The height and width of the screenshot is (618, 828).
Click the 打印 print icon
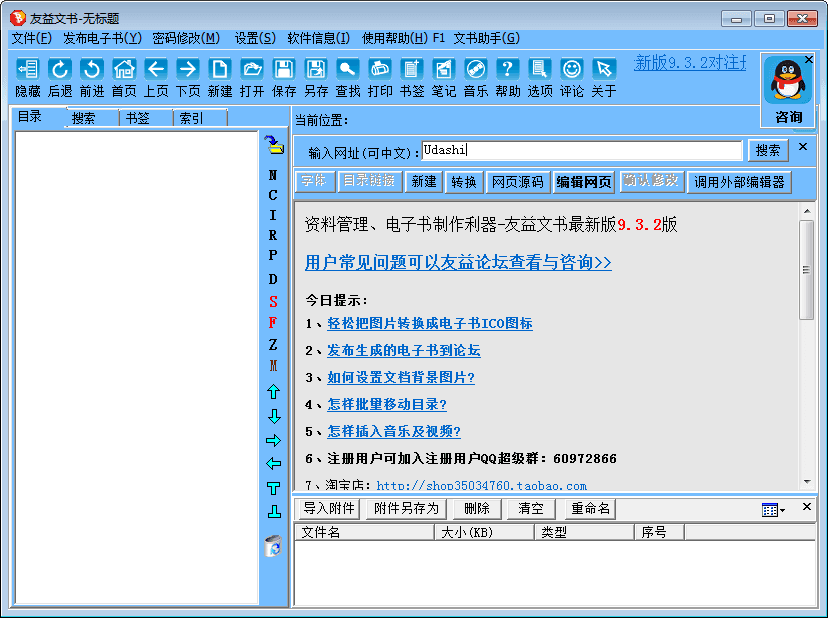pos(380,69)
